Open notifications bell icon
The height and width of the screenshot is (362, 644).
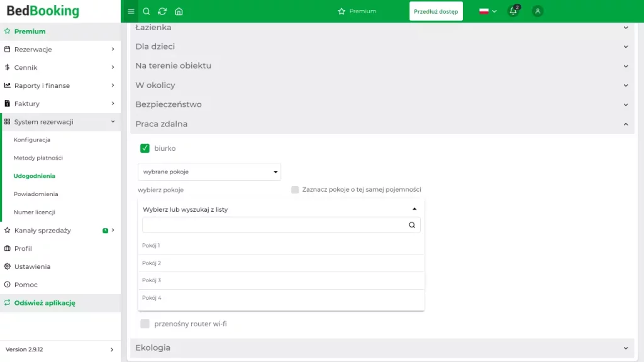pyautogui.click(x=513, y=11)
